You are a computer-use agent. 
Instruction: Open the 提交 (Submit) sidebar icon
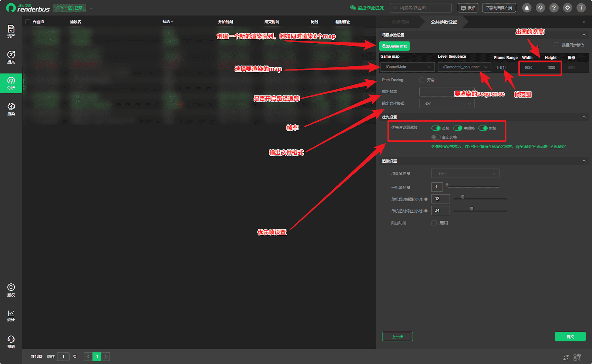11,57
